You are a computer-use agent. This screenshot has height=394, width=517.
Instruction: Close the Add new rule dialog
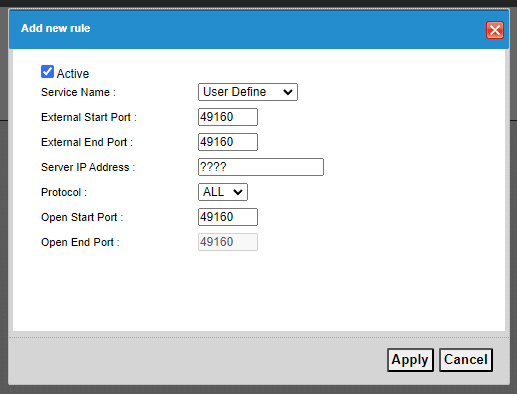tap(495, 30)
